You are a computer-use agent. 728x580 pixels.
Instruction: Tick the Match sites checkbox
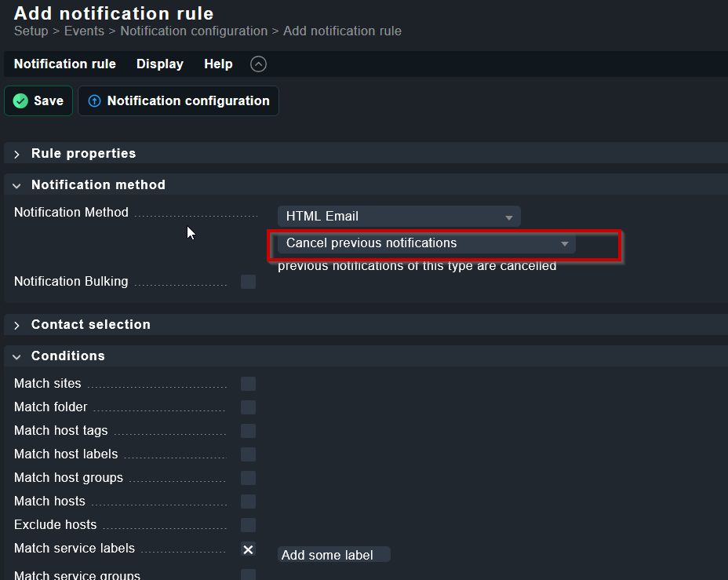click(248, 384)
